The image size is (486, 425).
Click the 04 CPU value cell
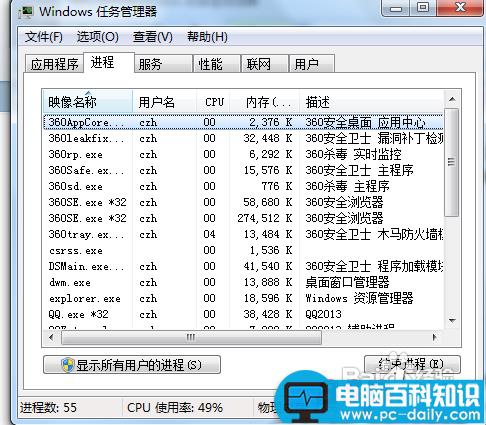[209, 234]
